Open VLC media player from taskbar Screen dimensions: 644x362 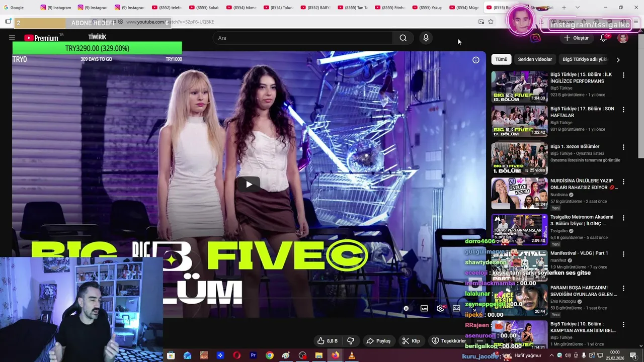[352, 355]
